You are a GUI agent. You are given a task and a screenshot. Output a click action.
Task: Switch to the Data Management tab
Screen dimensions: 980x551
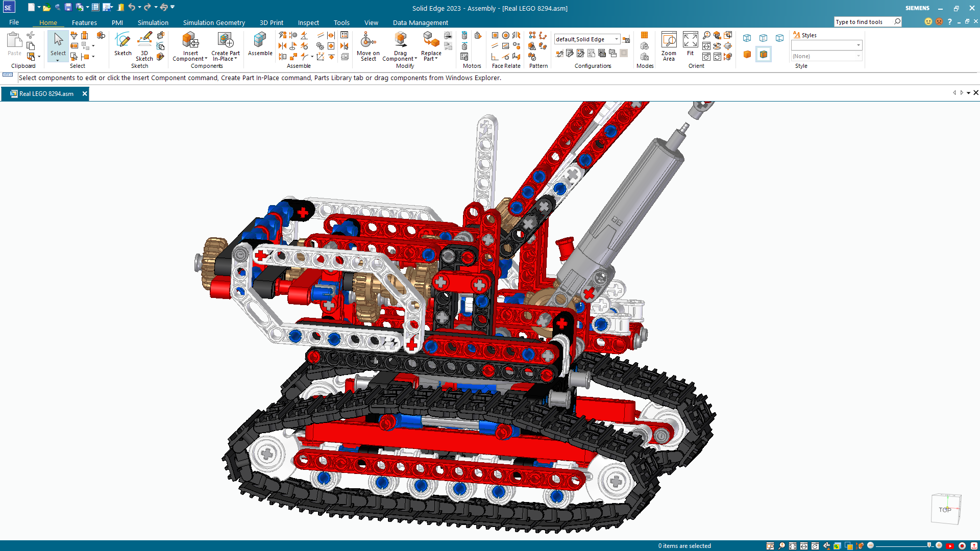point(421,22)
